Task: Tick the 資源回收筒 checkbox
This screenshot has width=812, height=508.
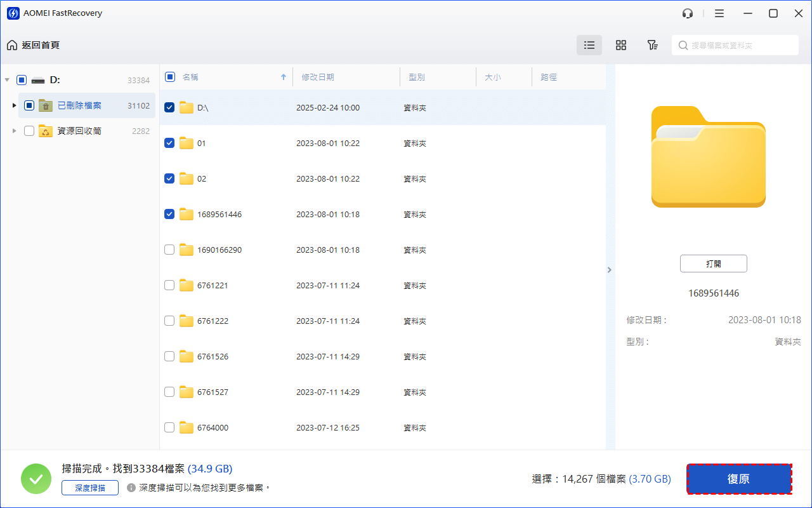Action: pos(29,131)
